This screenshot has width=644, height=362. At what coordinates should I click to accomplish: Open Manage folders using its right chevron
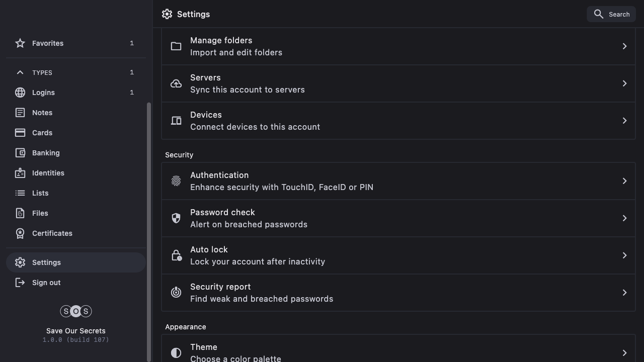(x=624, y=46)
